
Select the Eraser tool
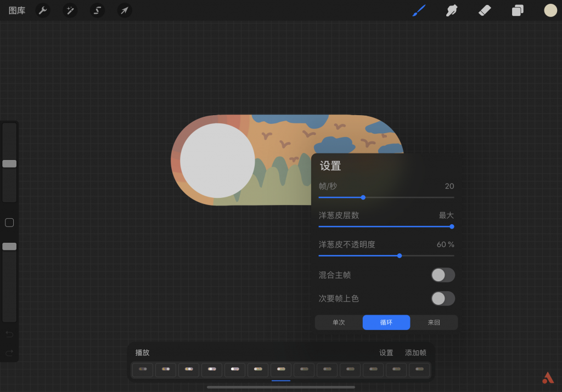(485, 10)
